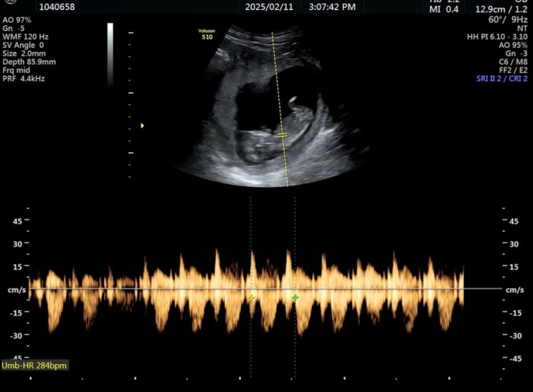This screenshot has height=392, width=533.
Task: Click the AO 97% Doppler output value
Action: (17, 20)
